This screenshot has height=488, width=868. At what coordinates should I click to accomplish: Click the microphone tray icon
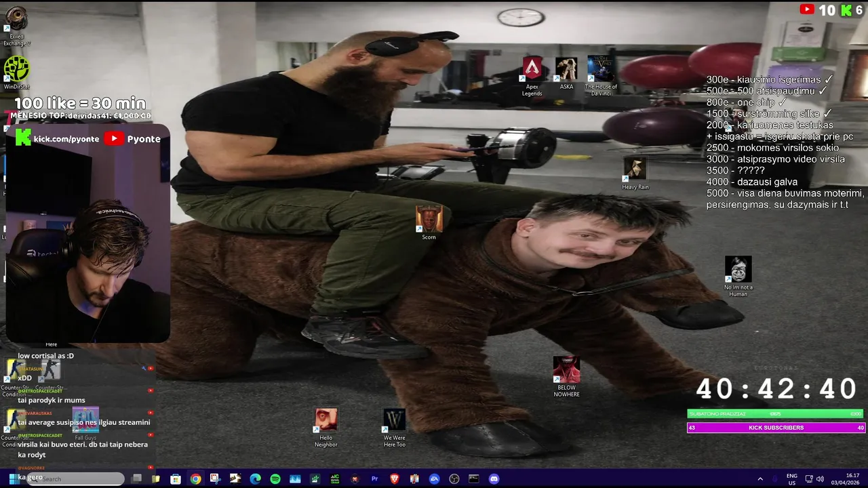coord(775,479)
